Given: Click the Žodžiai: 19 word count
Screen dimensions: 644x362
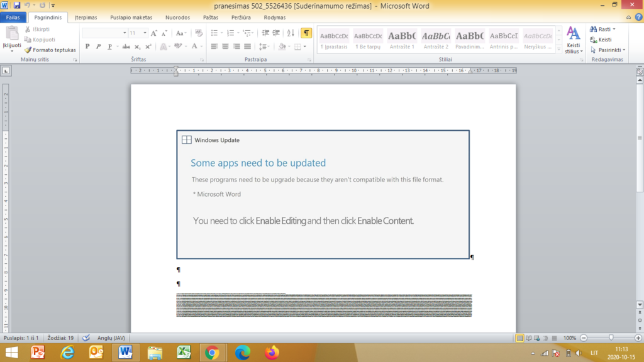Looking at the screenshot, I should click(x=60, y=337).
